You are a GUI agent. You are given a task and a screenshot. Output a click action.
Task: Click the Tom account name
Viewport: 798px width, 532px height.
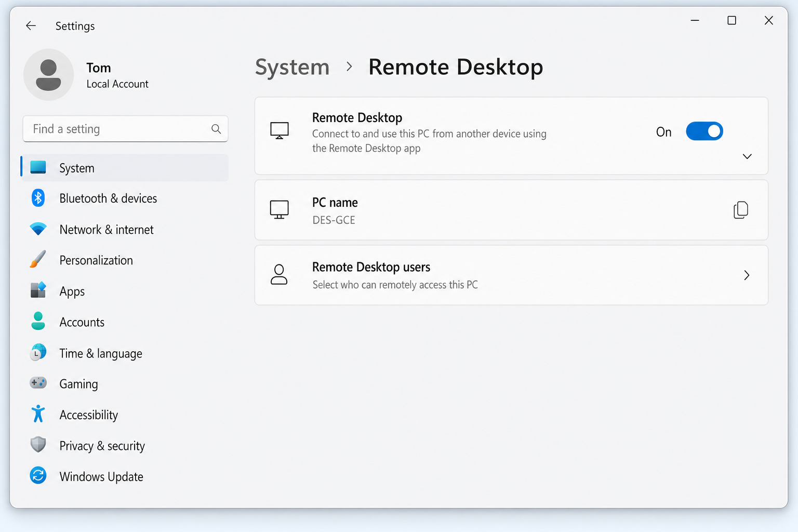click(x=99, y=68)
